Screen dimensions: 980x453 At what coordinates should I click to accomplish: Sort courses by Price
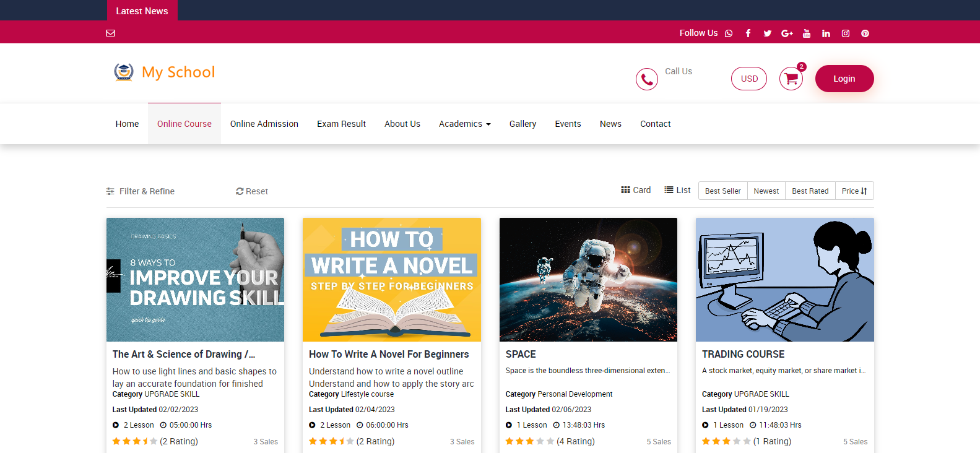(854, 191)
